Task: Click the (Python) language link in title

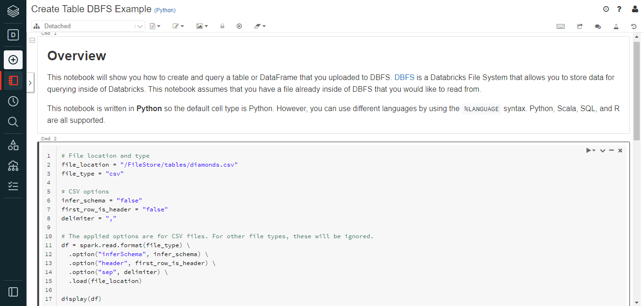Action: click(x=165, y=10)
